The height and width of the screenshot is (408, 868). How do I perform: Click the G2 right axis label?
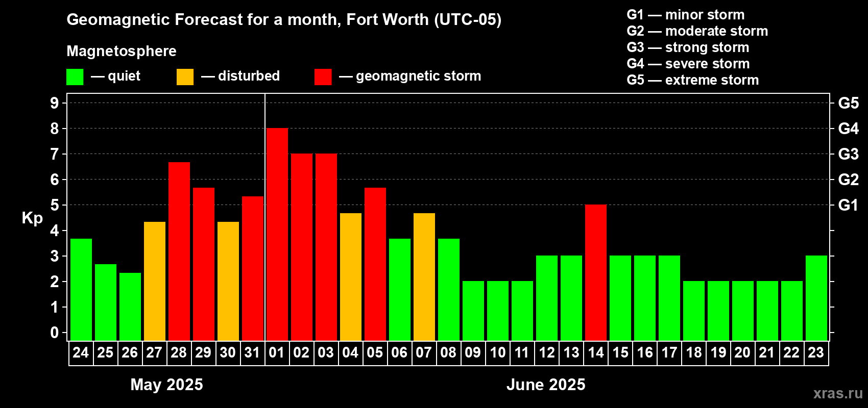(849, 180)
